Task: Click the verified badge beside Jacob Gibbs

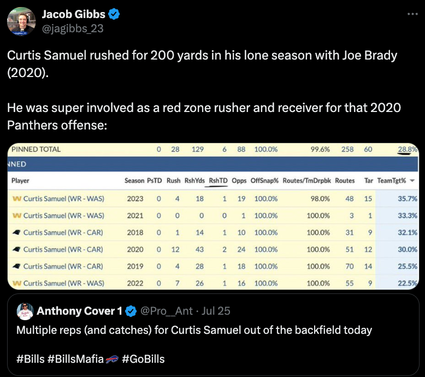Action: [x=114, y=14]
